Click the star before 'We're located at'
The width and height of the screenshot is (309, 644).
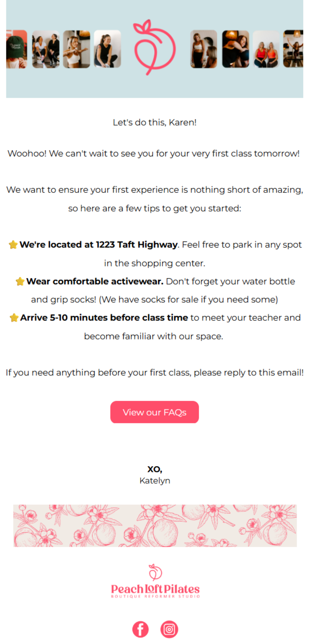click(x=13, y=244)
